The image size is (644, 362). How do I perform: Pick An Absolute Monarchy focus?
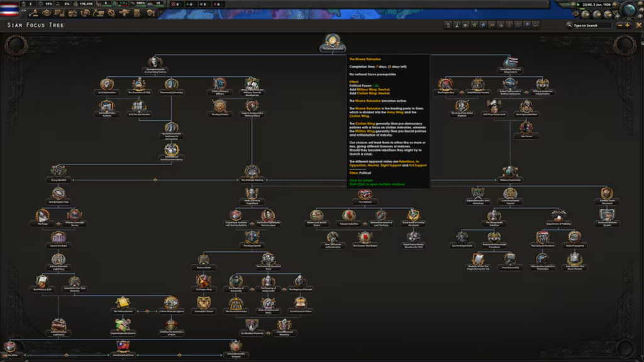252,327
